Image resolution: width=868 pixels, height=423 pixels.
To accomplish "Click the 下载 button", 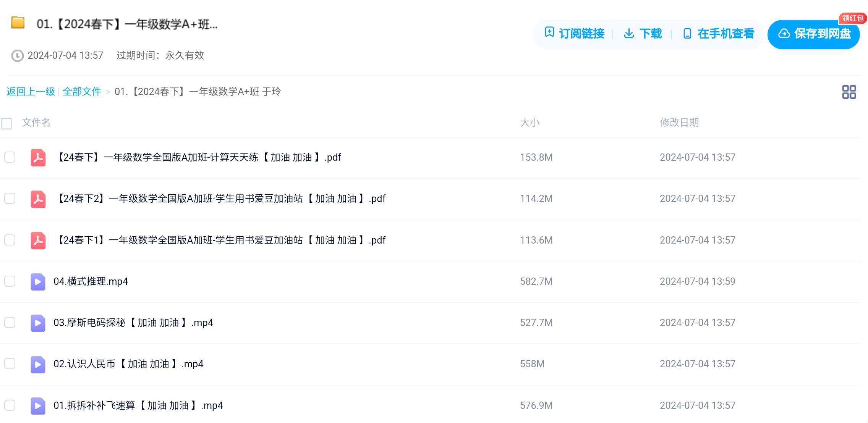I will click(x=643, y=34).
